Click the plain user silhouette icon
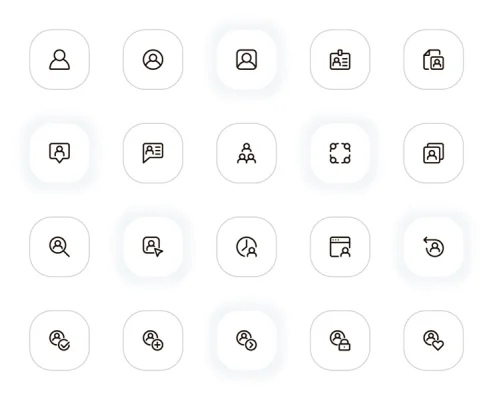 tap(60, 60)
